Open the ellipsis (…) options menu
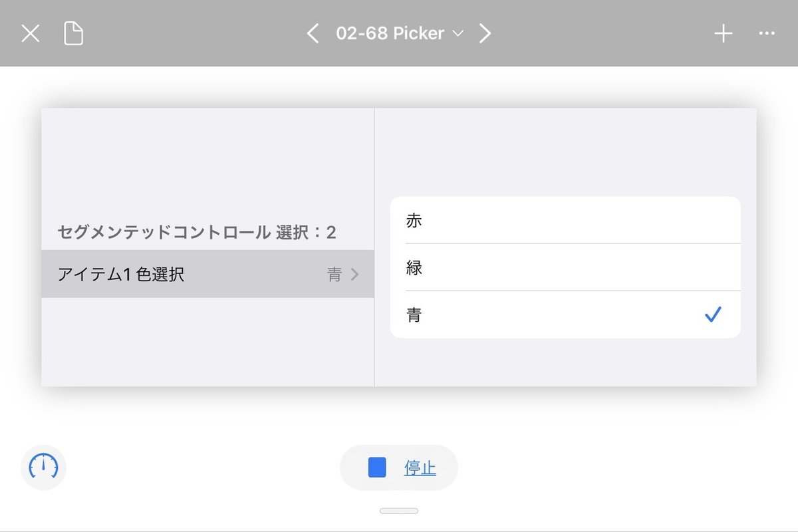The height and width of the screenshot is (532, 798). tap(767, 33)
